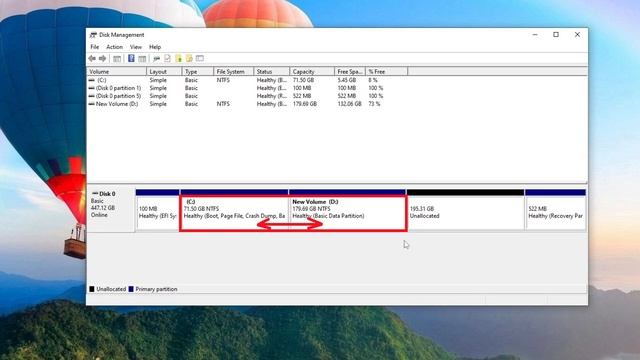
Task: Sort by the Volume column header
Action: pyautogui.click(x=117, y=71)
